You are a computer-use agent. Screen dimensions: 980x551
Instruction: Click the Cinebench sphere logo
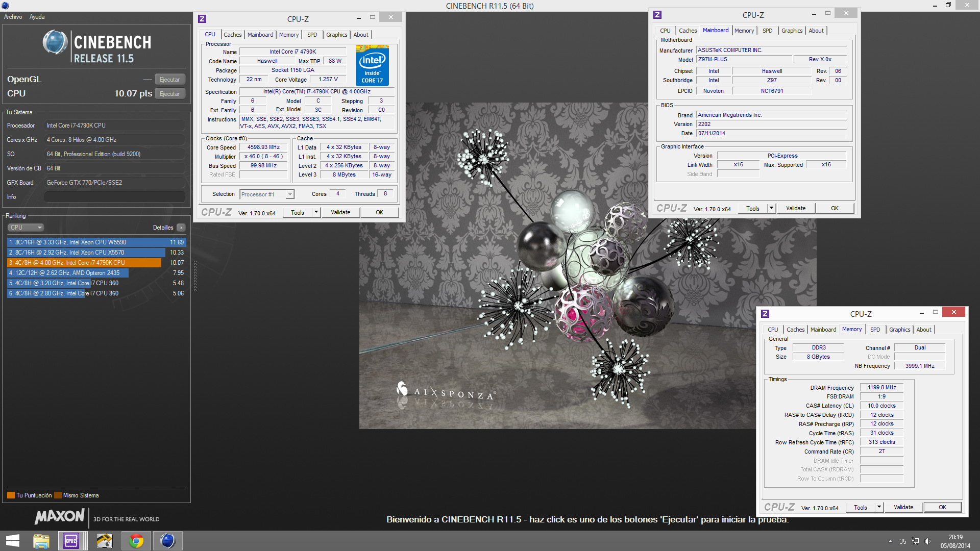coord(55,42)
